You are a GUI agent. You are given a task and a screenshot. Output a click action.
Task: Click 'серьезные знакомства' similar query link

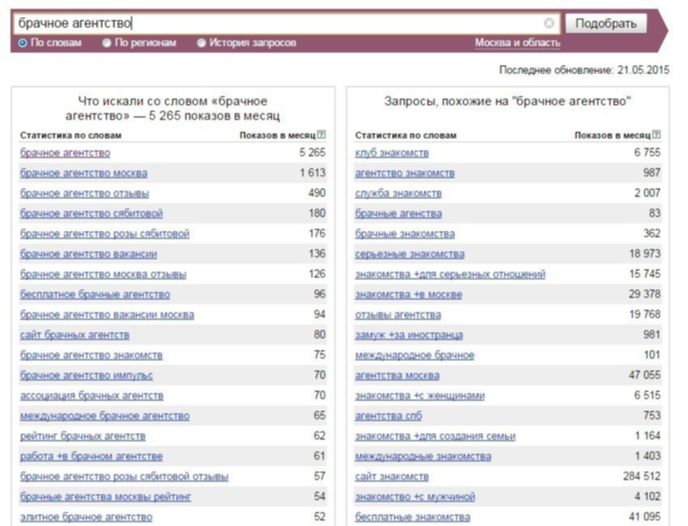409,254
